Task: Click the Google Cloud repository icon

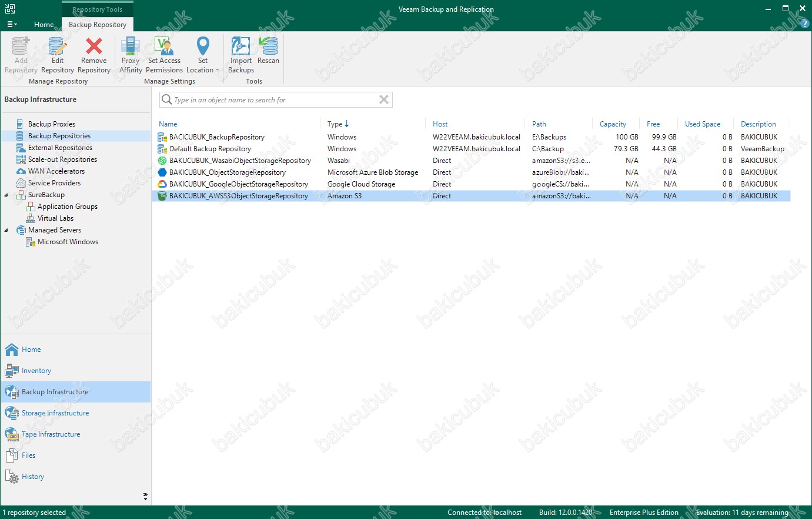Action: coord(162,184)
